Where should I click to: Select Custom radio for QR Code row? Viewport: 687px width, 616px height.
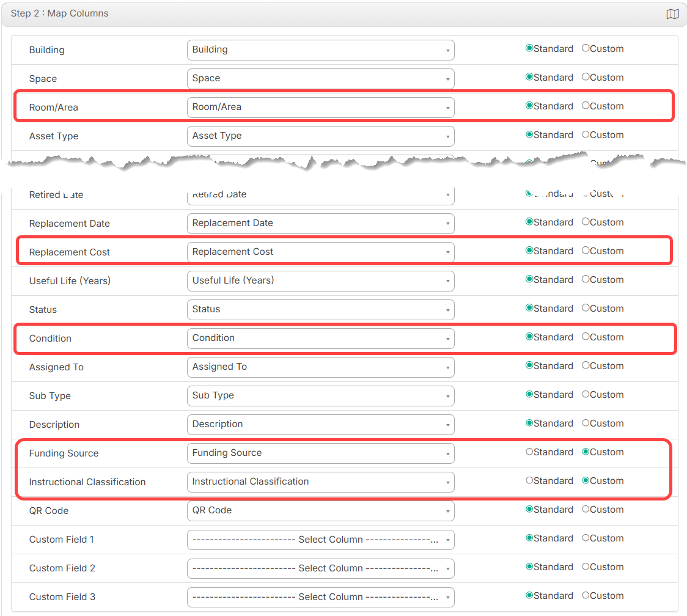(x=586, y=509)
